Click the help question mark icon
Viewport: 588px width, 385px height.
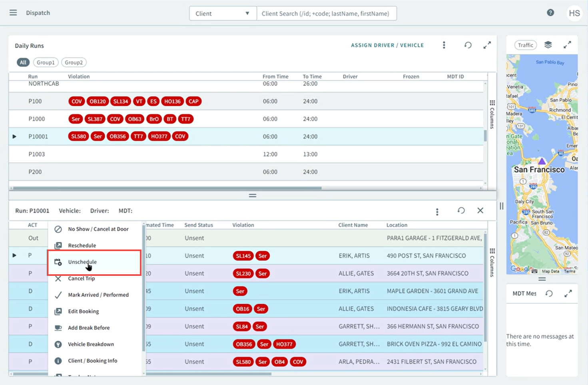(550, 12)
